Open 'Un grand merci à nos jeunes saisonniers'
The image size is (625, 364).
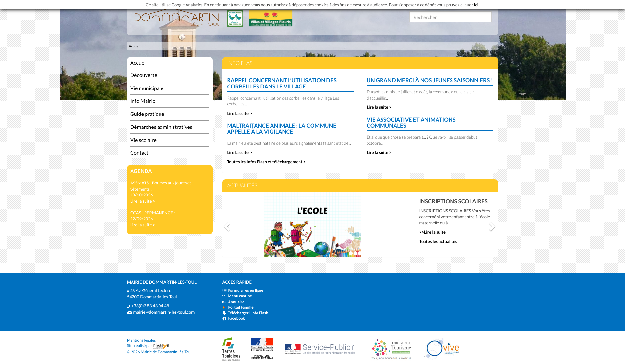click(x=429, y=80)
